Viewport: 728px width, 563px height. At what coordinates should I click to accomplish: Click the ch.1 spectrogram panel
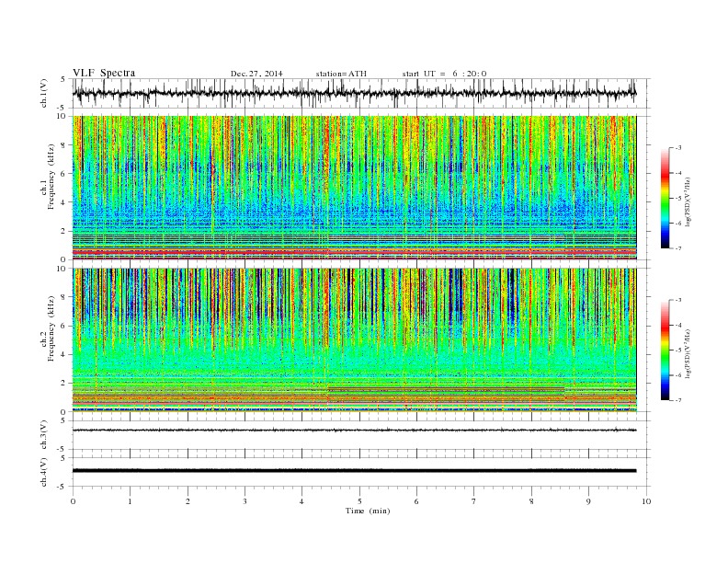[354, 188]
